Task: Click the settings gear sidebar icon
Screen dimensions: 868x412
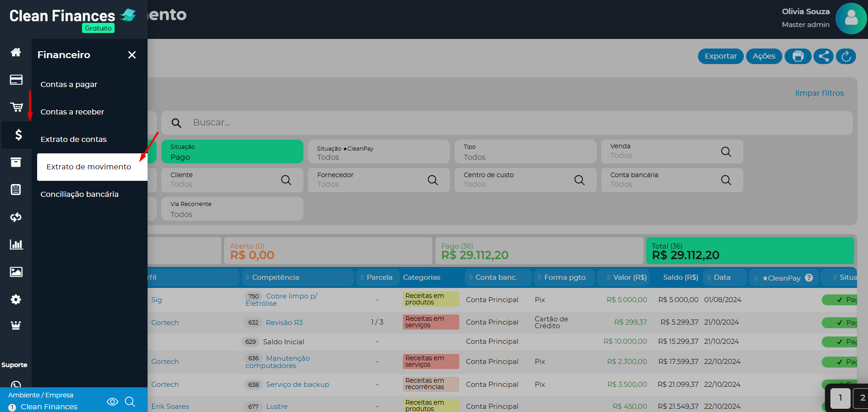Action: [x=16, y=299]
